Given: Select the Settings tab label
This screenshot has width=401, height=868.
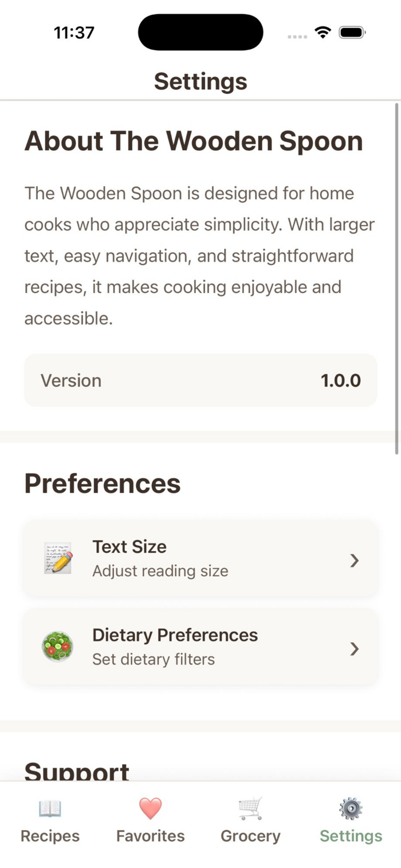Looking at the screenshot, I should point(351,836).
